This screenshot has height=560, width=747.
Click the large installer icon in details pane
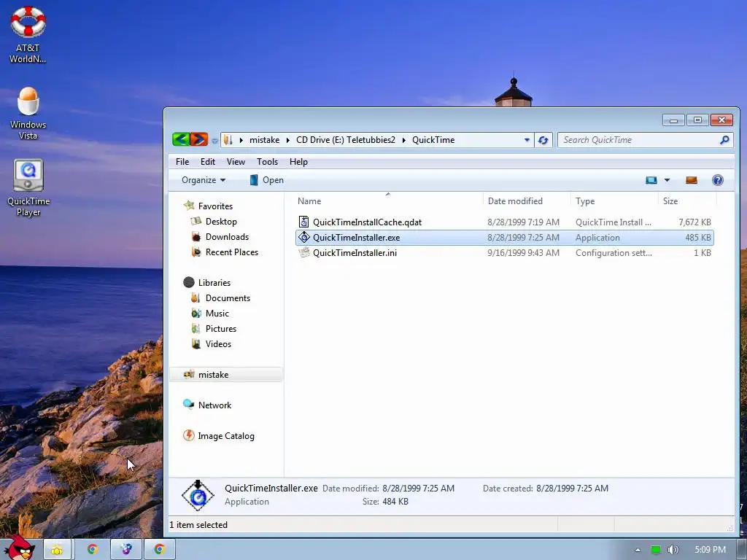click(x=198, y=495)
